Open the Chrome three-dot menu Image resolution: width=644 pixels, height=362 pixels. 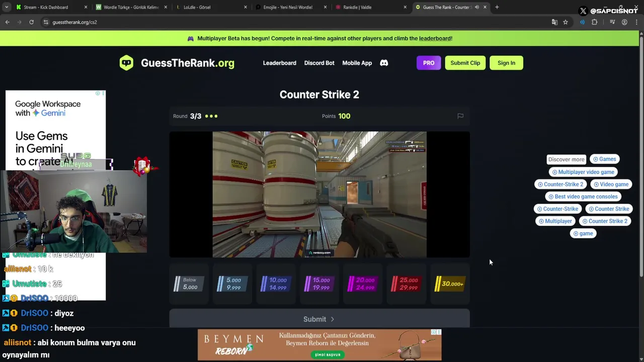tap(636, 22)
